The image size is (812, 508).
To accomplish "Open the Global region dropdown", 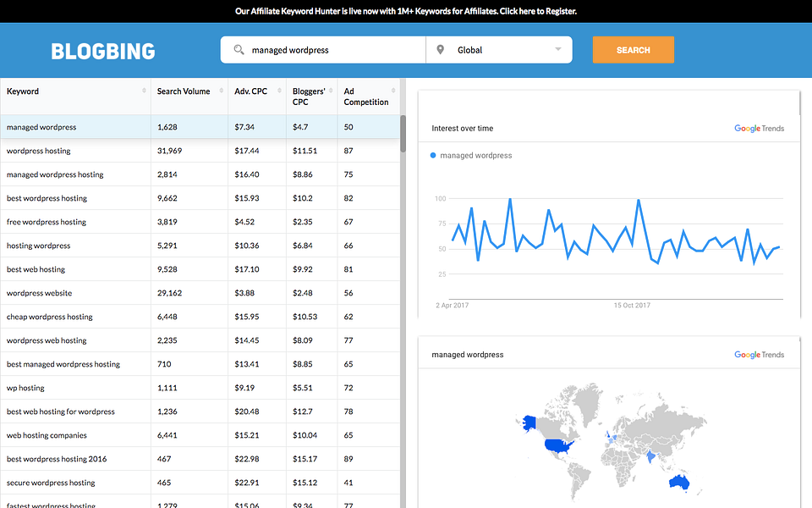I will (498, 50).
